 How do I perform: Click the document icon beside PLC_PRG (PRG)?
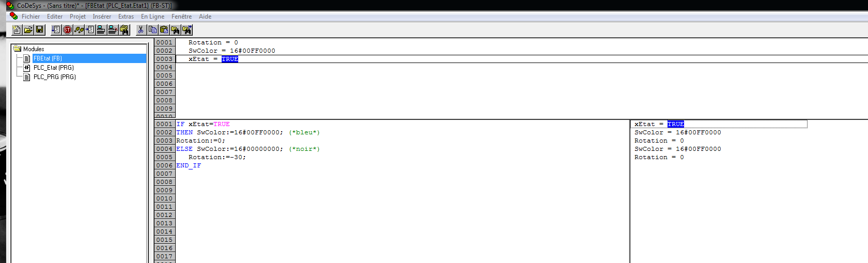27,77
